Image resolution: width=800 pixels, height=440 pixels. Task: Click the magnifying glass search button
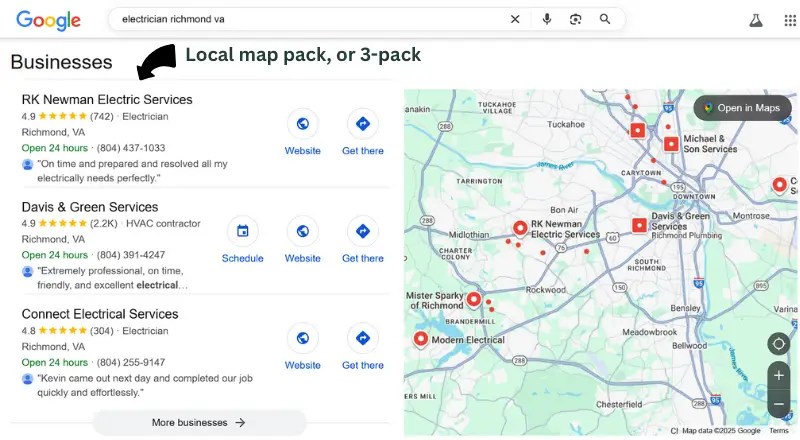[605, 19]
